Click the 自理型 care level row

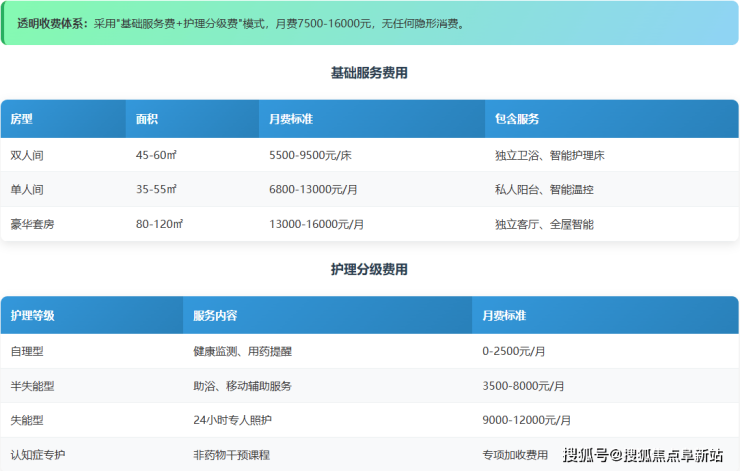(27, 351)
